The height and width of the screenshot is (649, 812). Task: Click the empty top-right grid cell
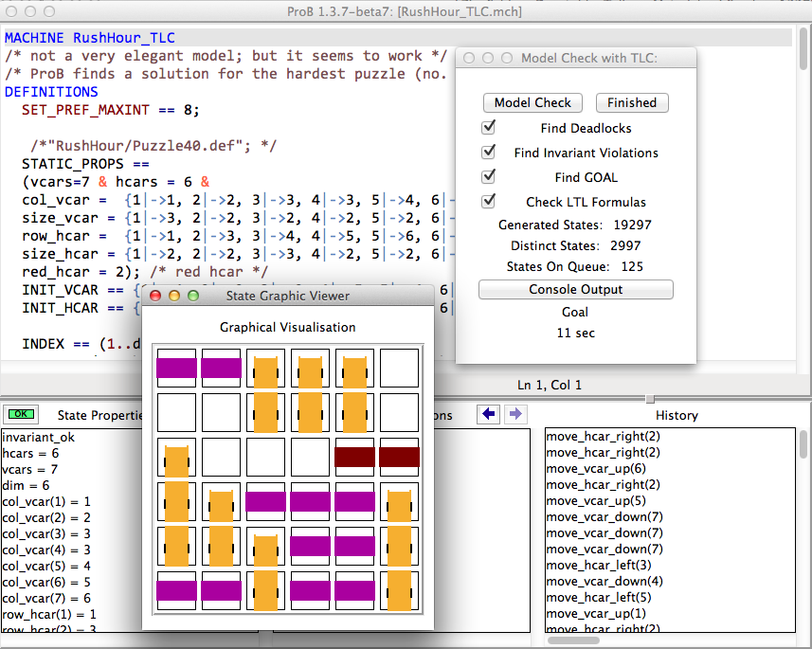pyautogui.click(x=399, y=368)
